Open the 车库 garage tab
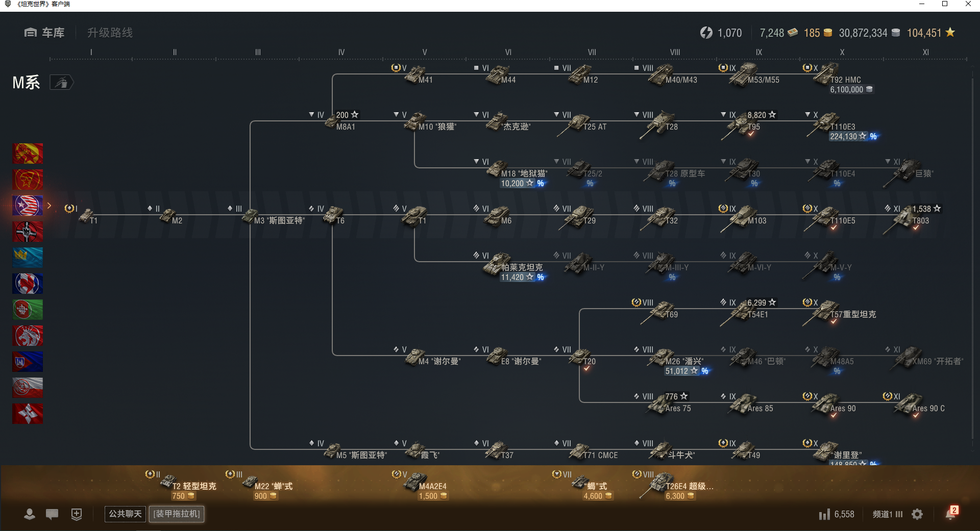The image size is (980, 531). coord(44,33)
